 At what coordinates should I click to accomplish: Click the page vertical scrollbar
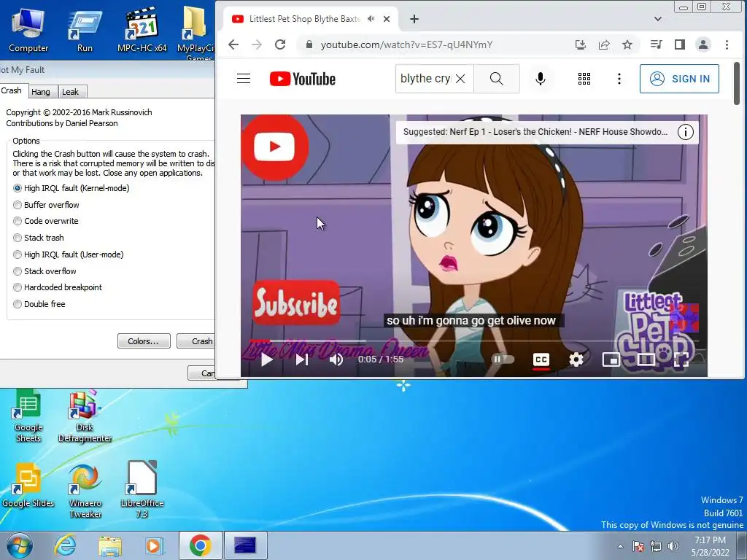point(737,84)
